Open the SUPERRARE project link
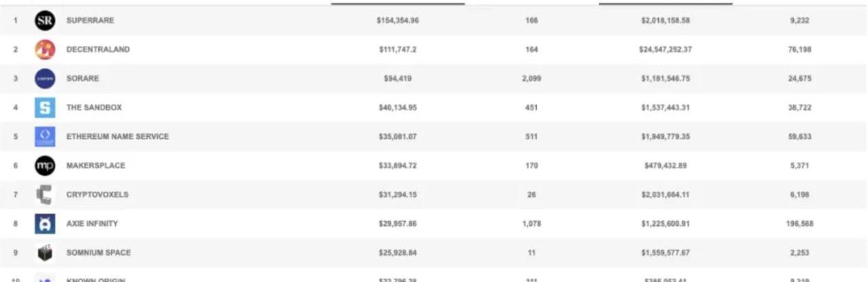The image size is (868, 282). 91,21
